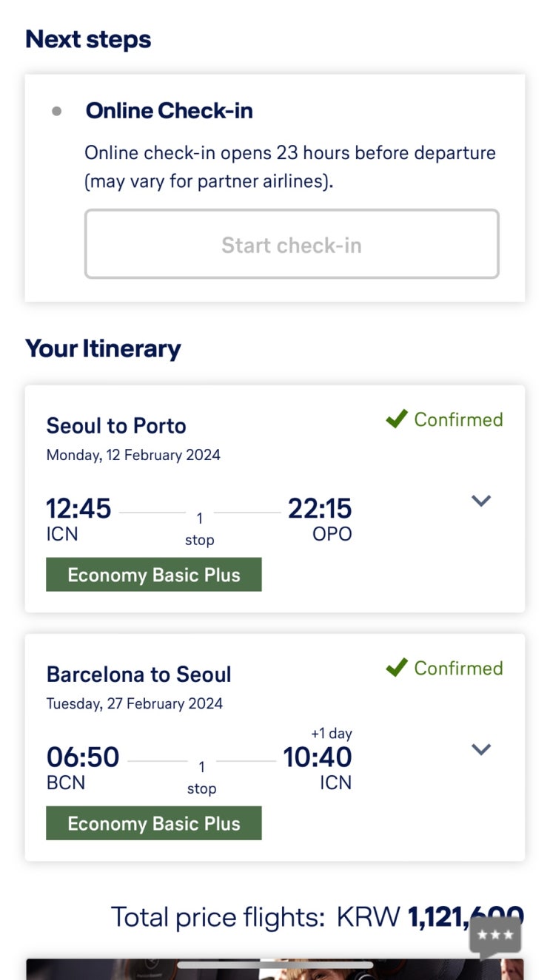Select the Barcelona to Seoul title
Image resolution: width=550 pixels, height=980 pixels.
click(139, 675)
